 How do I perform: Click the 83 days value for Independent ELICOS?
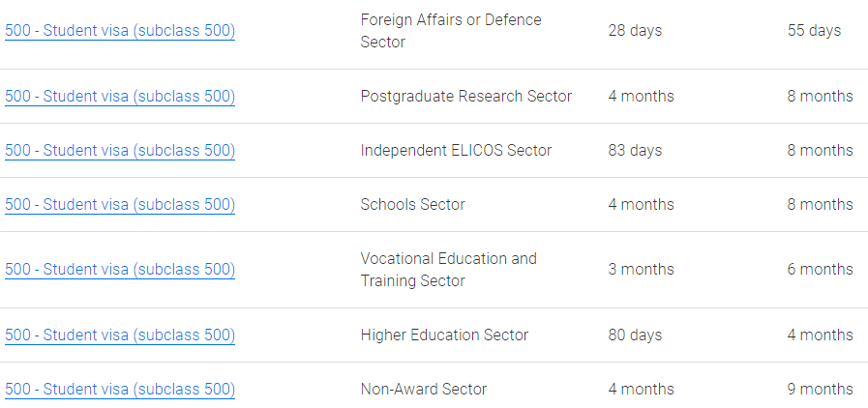tap(635, 151)
